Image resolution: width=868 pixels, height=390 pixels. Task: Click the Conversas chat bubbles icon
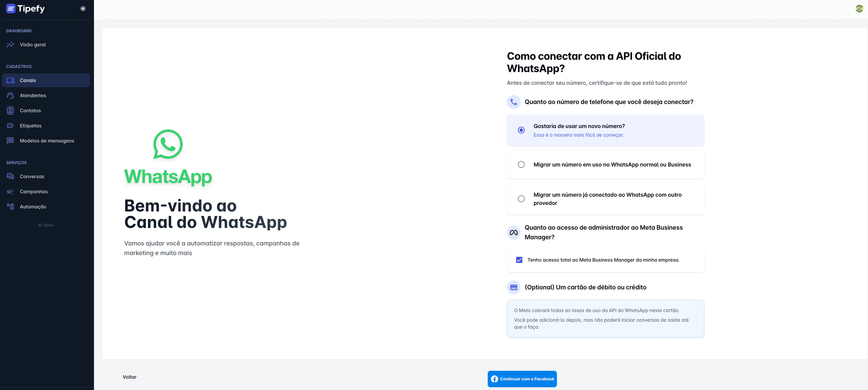[10, 176]
